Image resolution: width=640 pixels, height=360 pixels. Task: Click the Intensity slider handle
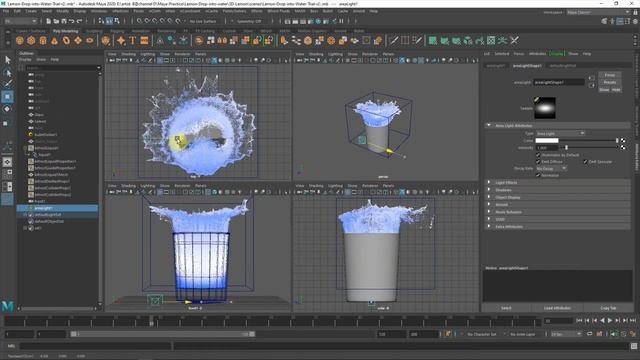click(566, 147)
